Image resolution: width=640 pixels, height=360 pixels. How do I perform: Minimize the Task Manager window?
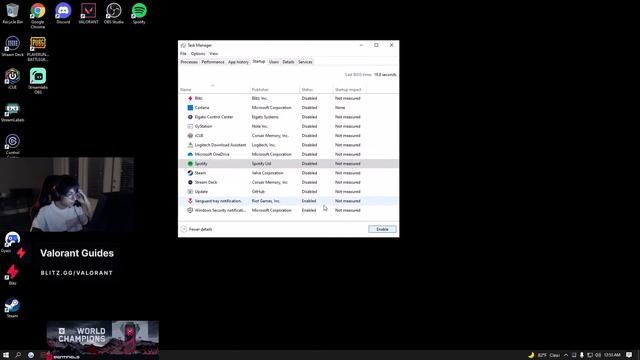361,45
